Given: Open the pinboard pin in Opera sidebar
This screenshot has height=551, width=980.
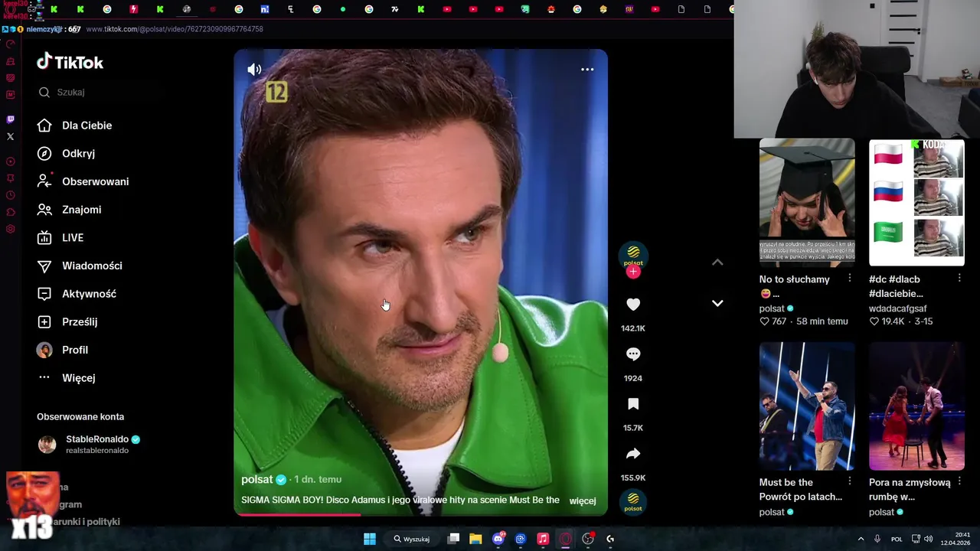Looking at the screenshot, I should pos(10,178).
